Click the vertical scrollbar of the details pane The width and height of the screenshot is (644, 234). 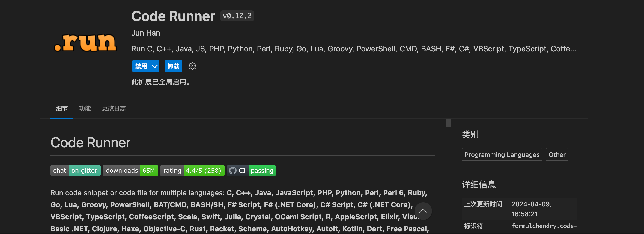coord(448,123)
